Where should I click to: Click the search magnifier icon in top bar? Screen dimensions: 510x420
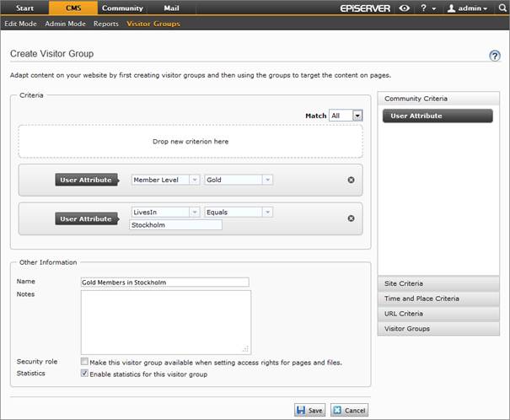click(502, 8)
